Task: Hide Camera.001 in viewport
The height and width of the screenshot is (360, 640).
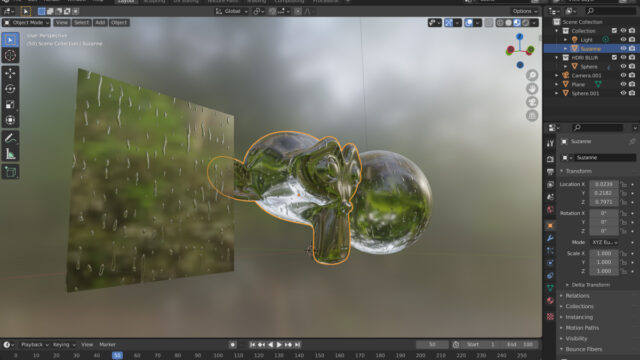Action: pyautogui.click(x=623, y=76)
